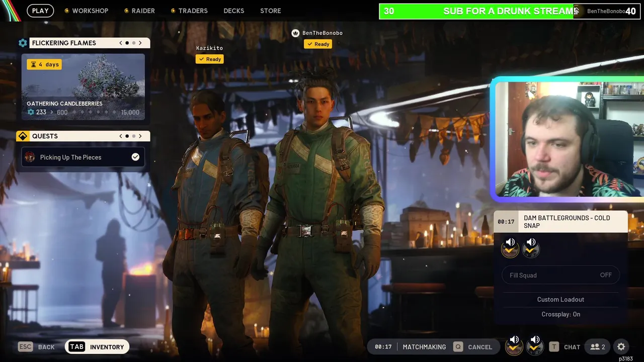Screen dimensions: 644x362
Task: Open the RAIDER tab
Action: point(143,11)
